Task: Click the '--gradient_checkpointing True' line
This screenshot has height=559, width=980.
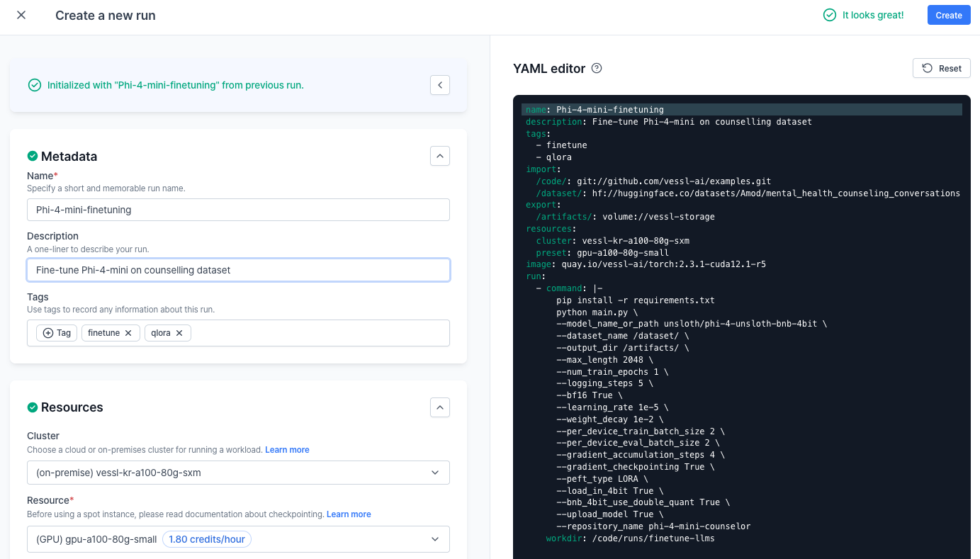Action: tap(636, 467)
